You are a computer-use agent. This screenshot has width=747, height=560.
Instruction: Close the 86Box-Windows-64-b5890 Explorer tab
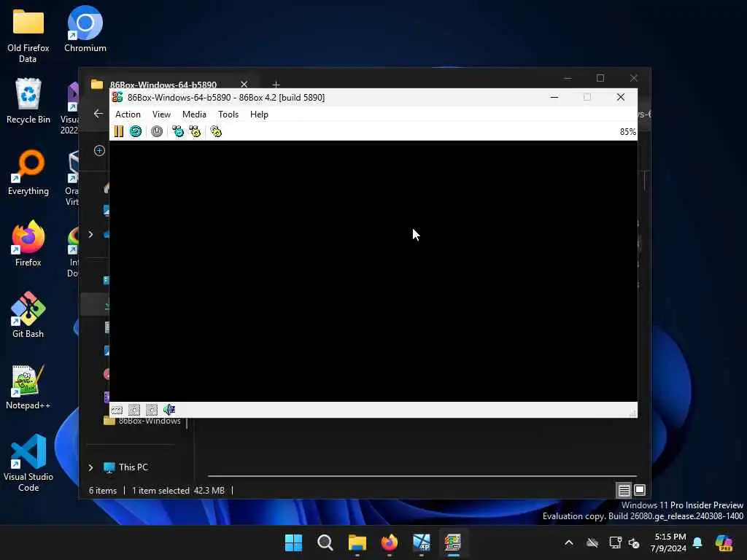(x=244, y=85)
